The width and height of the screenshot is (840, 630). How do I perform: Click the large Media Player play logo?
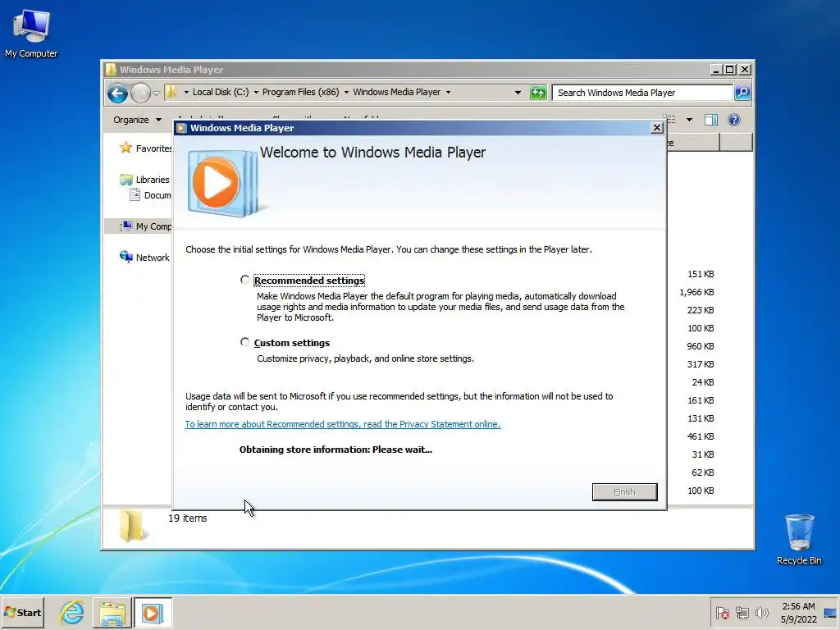[222, 183]
